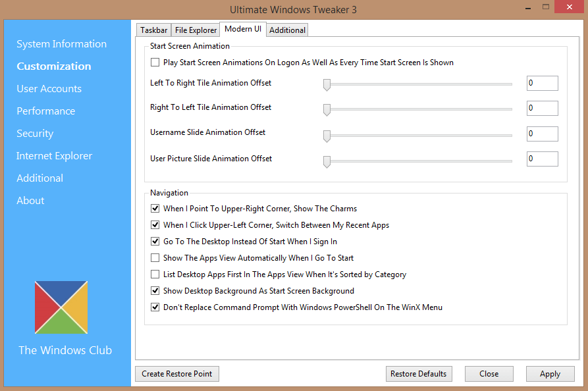Switch to the Taskbar tab
Viewport: 588px width, 391px height.
154,30
